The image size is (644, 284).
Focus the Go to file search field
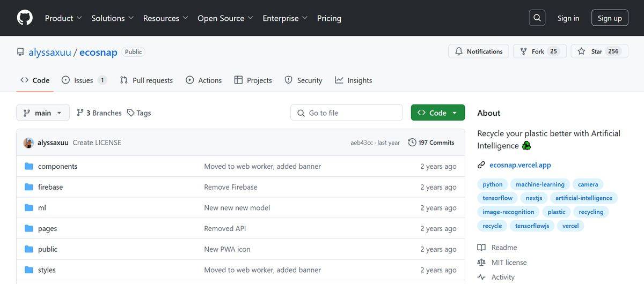point(347,113)
